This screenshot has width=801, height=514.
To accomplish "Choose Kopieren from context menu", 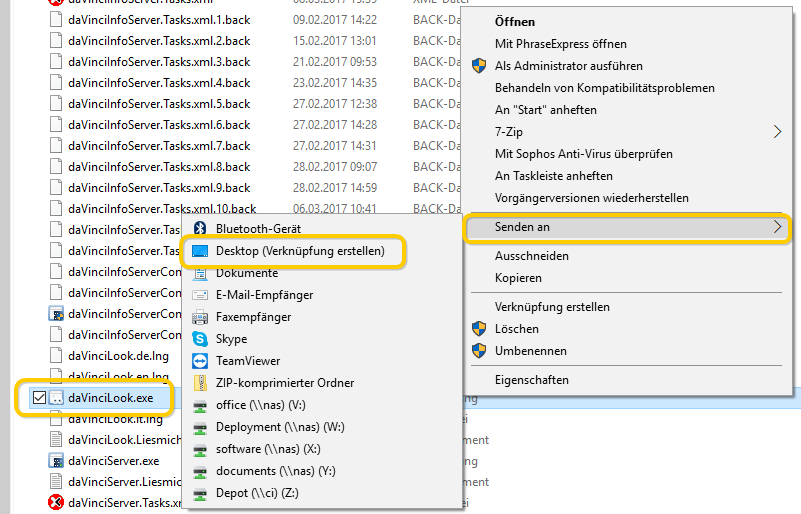I will click(518, 278).
